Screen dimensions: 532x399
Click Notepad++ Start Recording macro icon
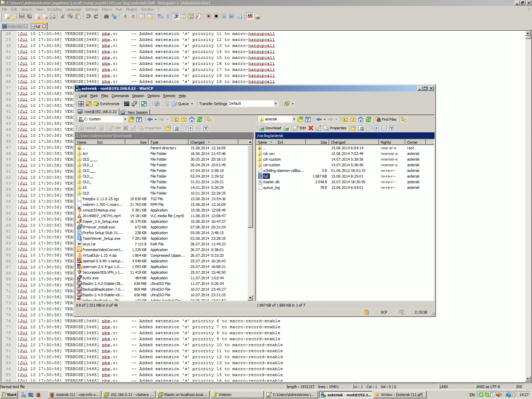(x=208, y=16)
